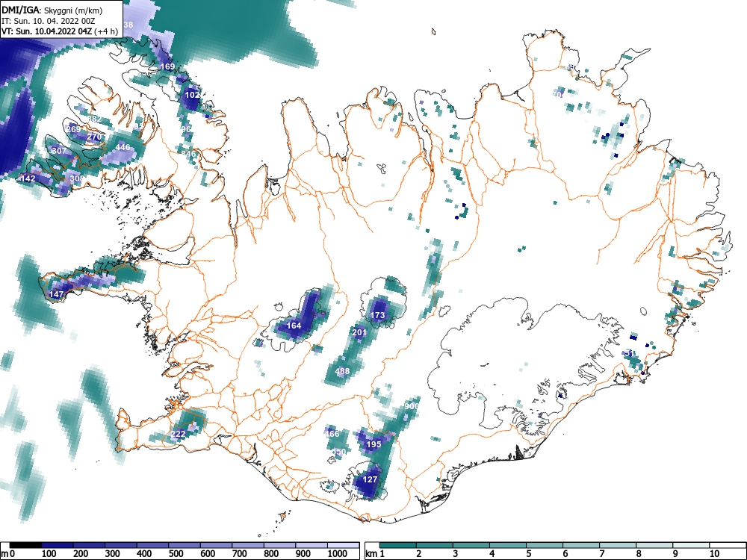Screen dimensions: 747x560
Task: Click the 38 label near the header box
Action: tap(128, 25)
